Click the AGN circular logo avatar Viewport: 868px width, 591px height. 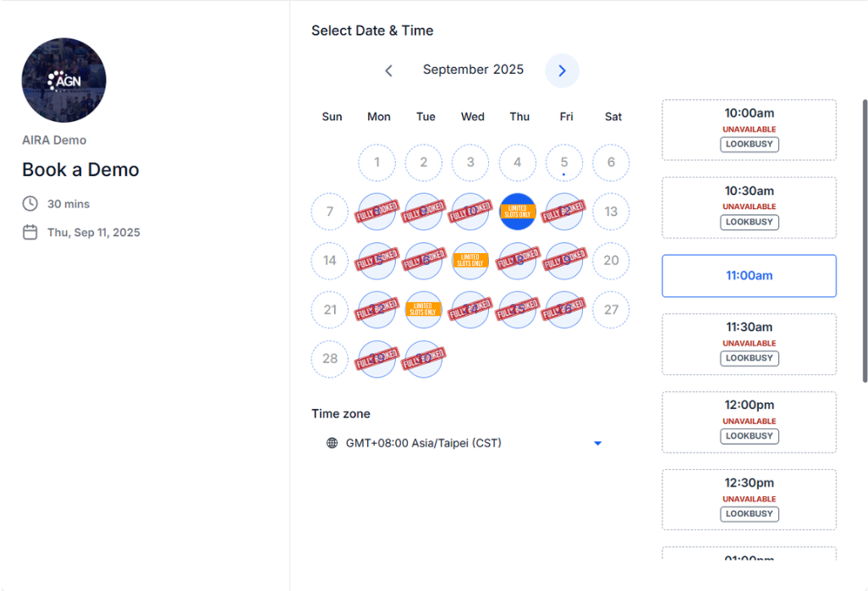coord(63,80)
